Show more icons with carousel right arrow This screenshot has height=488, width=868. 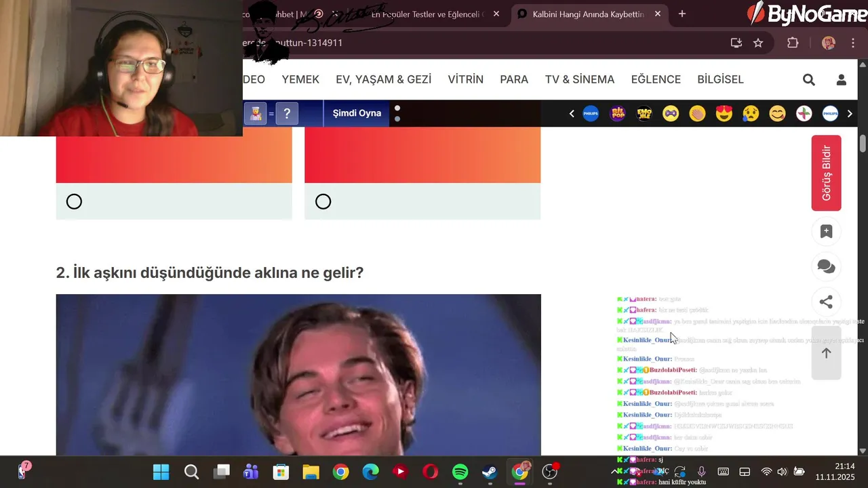point(850,113)
